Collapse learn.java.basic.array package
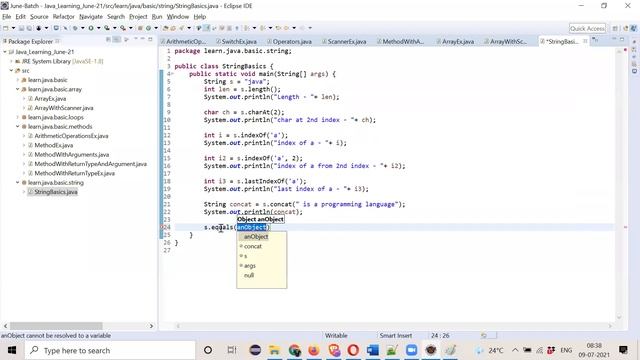 tap(18, 89)
